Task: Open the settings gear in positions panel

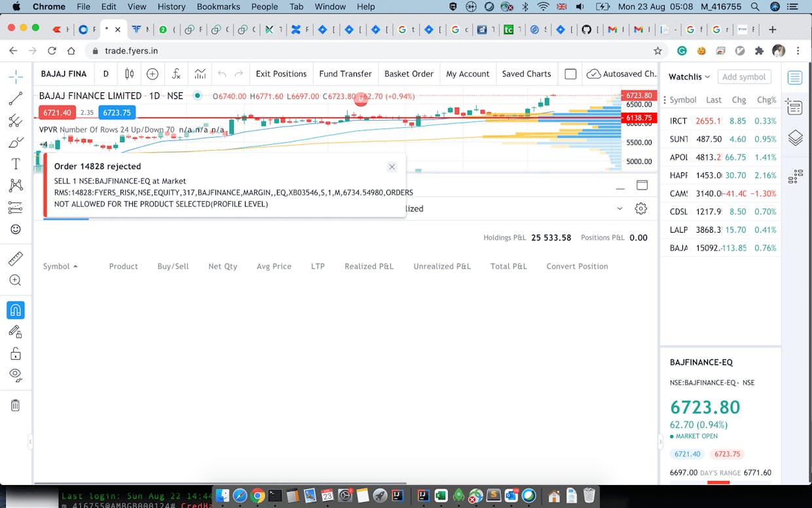Action: click(641, 208)
